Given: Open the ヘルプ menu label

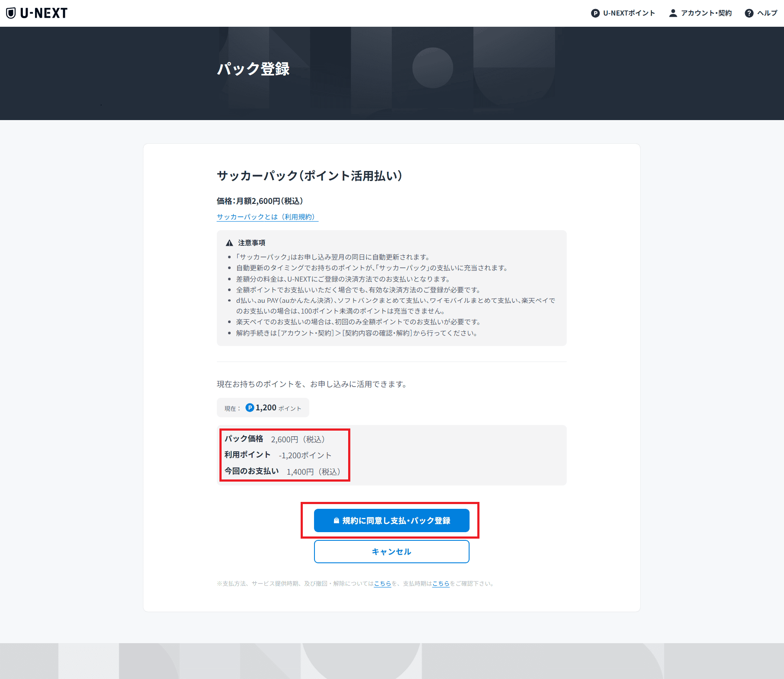Looking at the screenshot, I should click(767, 13).
